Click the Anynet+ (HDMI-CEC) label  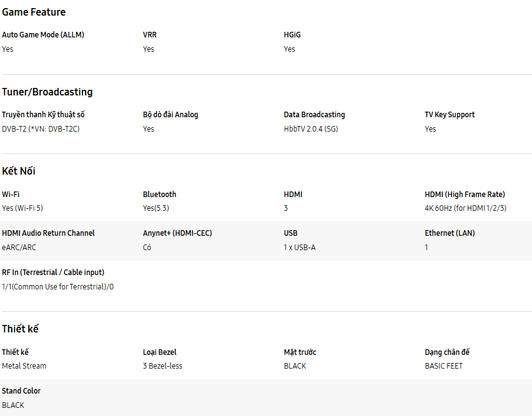pyautogui.click(x=177, y=233)
